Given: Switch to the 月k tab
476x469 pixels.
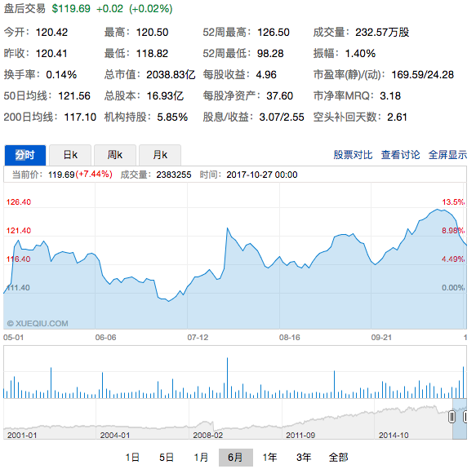Looking at the screenshot, I should (x=160, y=155).
